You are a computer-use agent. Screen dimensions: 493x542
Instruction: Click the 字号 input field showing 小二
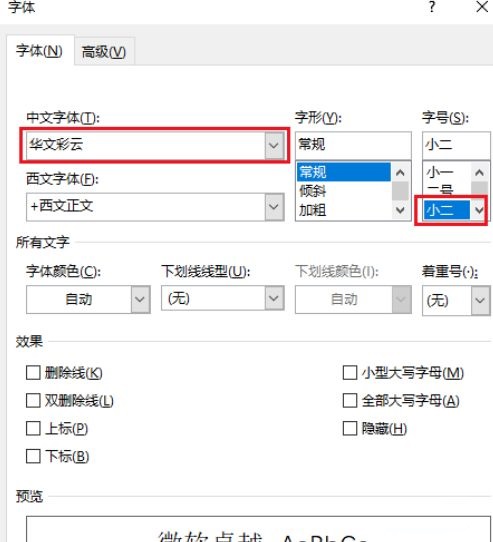click(x=456, y=144)
